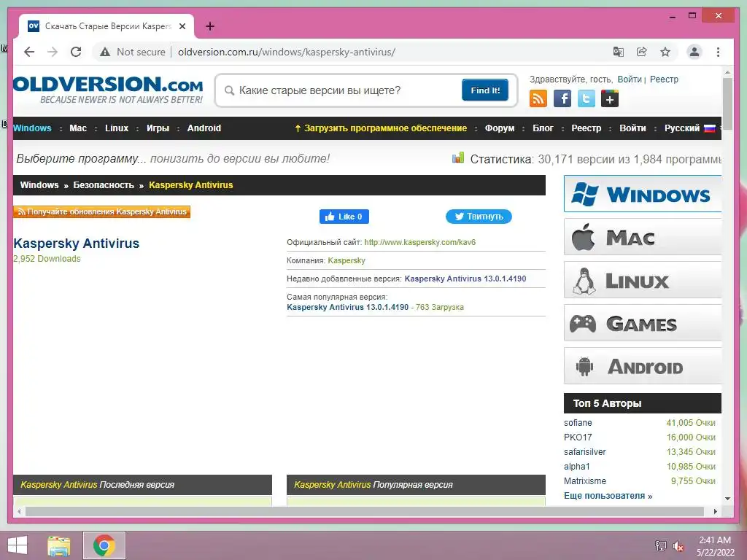Screen dimensions: 747x560
Task: Click the browser forward arrow
Action: (x=53, y=52)
